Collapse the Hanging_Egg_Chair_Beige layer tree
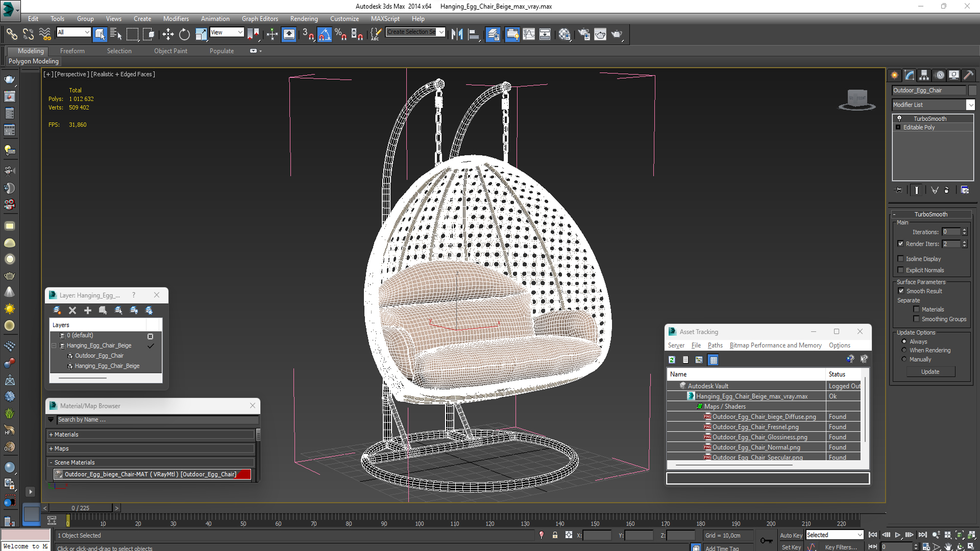980x551 pixels. pos(54,345)
